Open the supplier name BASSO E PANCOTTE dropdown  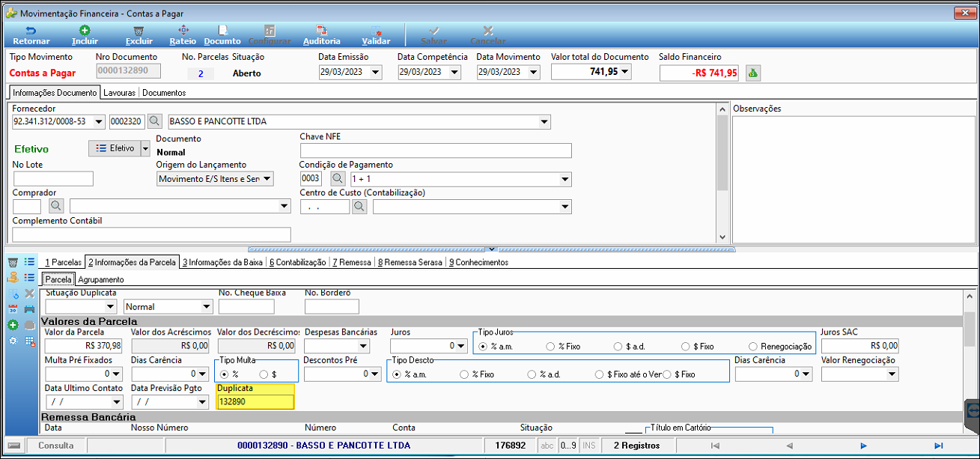544,122
